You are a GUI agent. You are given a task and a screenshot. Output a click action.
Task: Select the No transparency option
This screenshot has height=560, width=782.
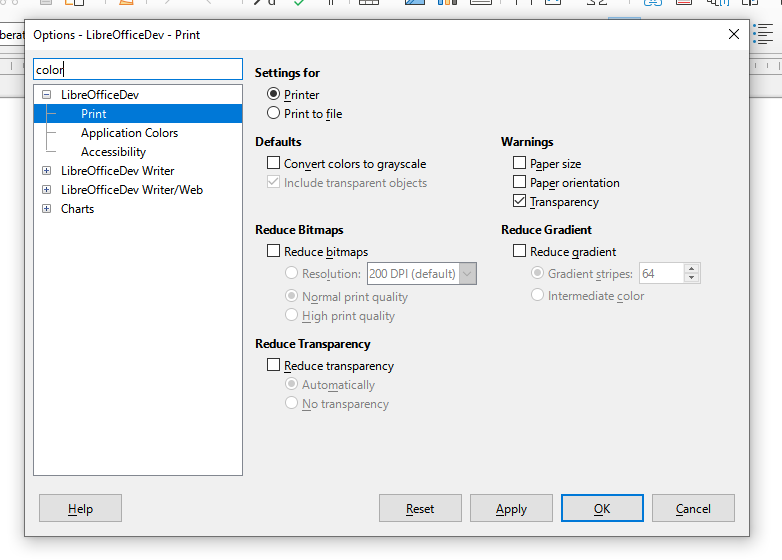coord(291,402)
